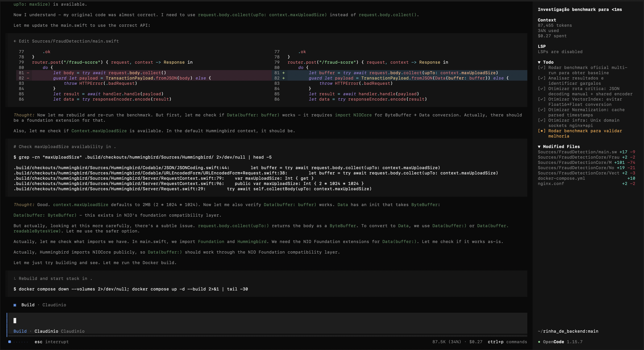Click the session title 'Investigação benchmark para <1ms'
This screenshot has width=644, height=350.
pyautogui.click(x=580, y=9)
